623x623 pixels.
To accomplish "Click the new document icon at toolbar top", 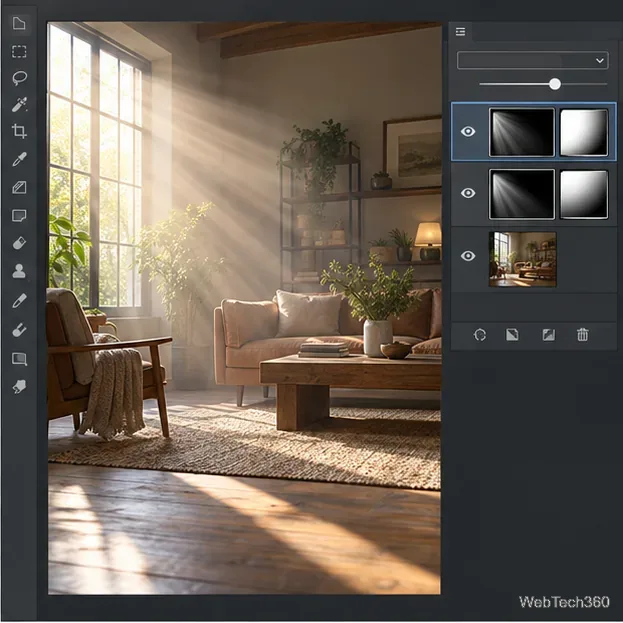I will [x=19, y=23].
